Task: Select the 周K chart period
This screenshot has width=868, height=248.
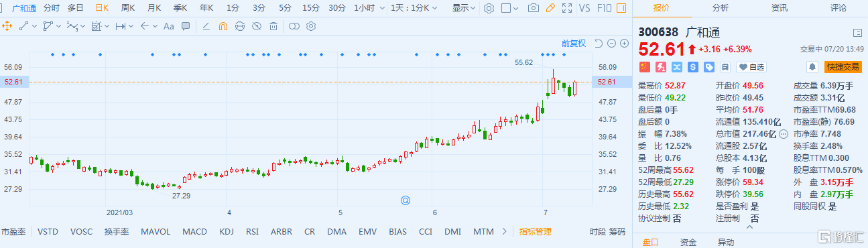Action: (x=127, y=8)
